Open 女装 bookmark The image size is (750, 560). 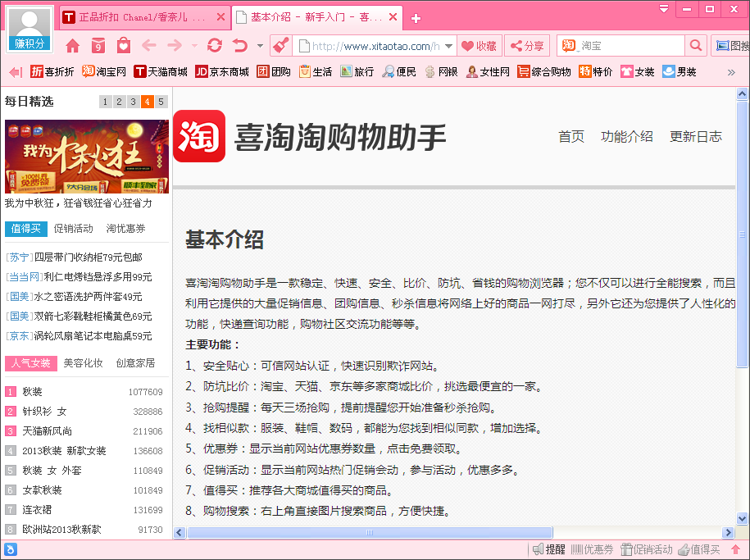637,72
